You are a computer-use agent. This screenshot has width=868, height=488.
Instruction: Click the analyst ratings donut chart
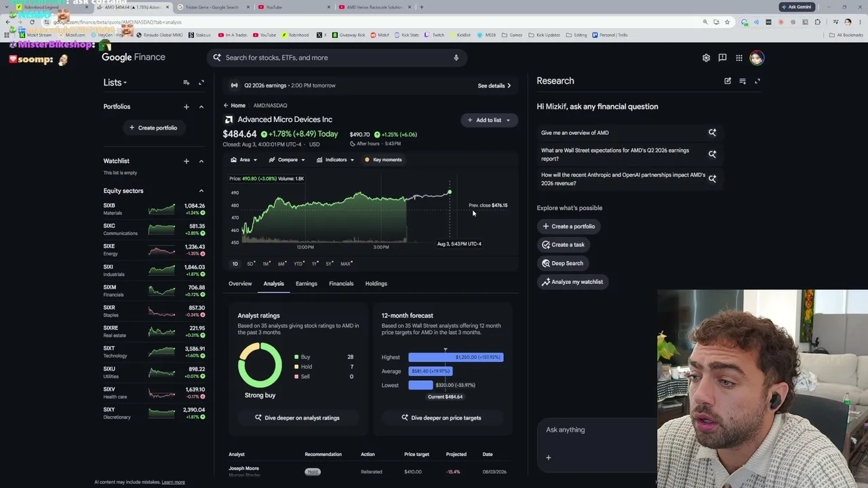260,365
